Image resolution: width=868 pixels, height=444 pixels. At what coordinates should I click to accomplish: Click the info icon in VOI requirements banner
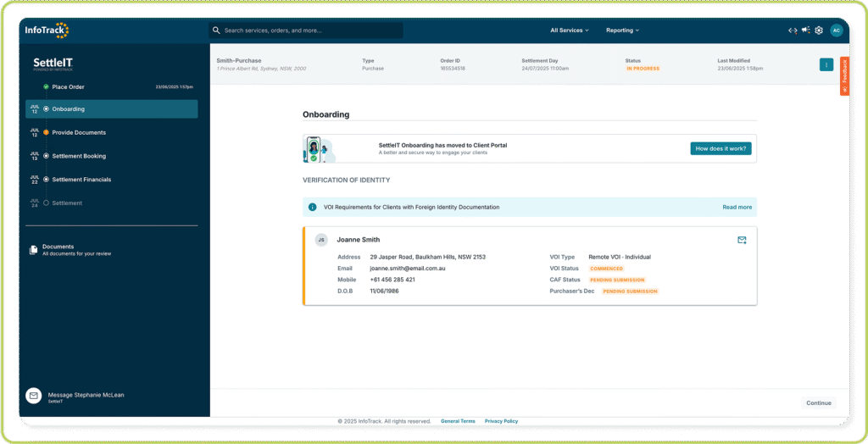coord(313,207)
